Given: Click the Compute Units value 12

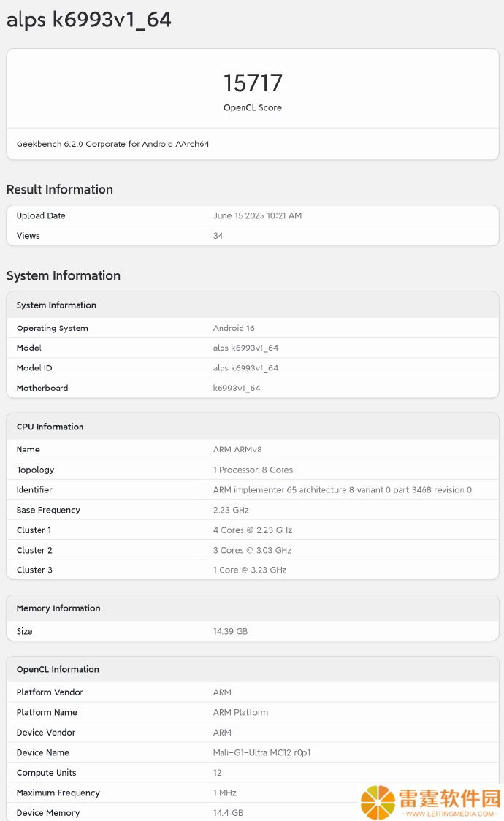Looking at the screenshot, I should click(217, 773).
